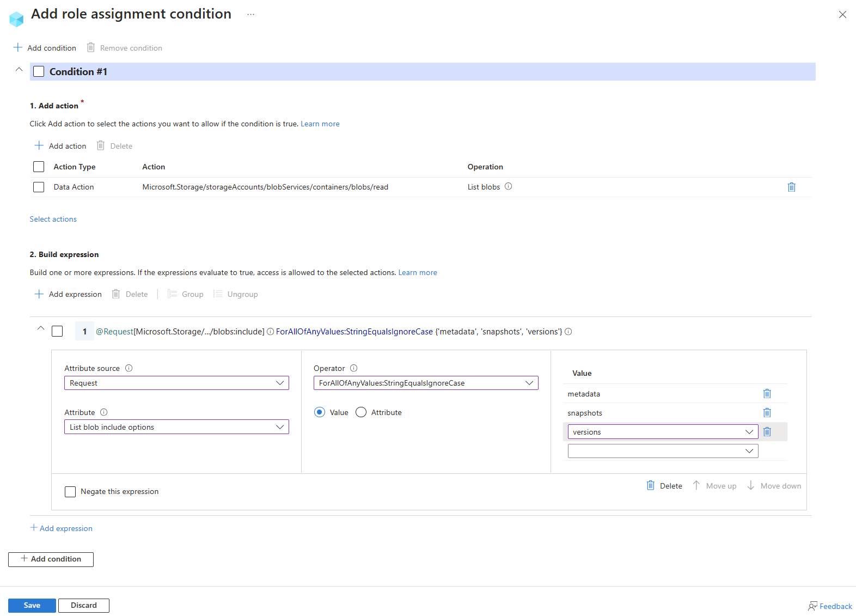Click info icon next to List blobs

508,186
